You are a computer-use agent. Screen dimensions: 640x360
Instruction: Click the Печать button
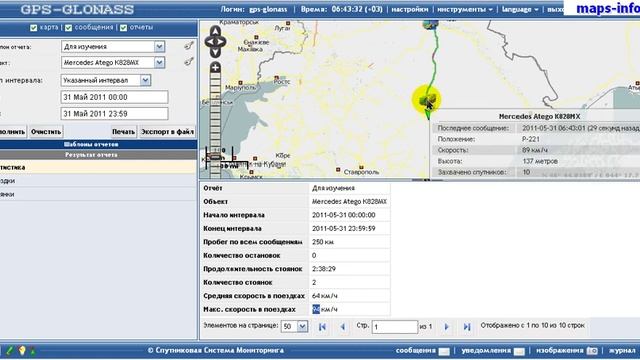point(123,132)
